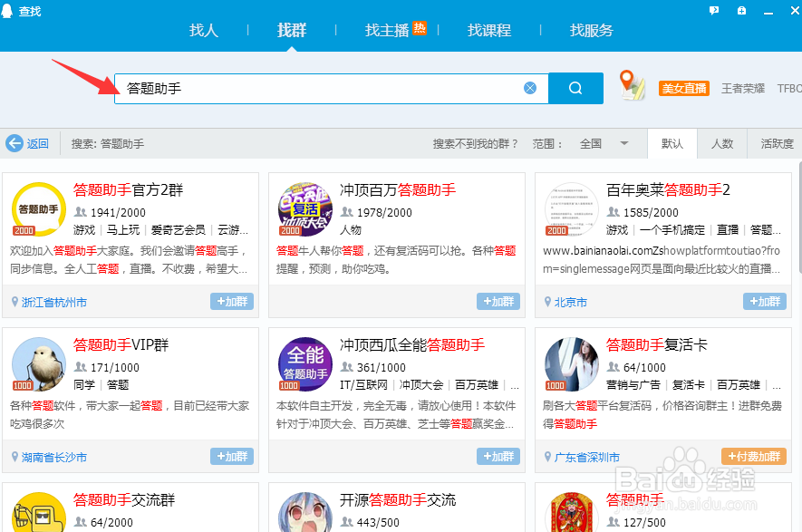The height and width of the screenshot is (532, 802).
Task: Switch to 找主播 tab
Action: coord(387,31)
